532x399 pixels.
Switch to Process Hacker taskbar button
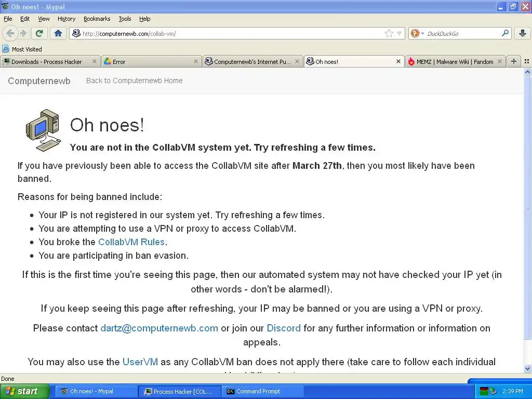179,392
